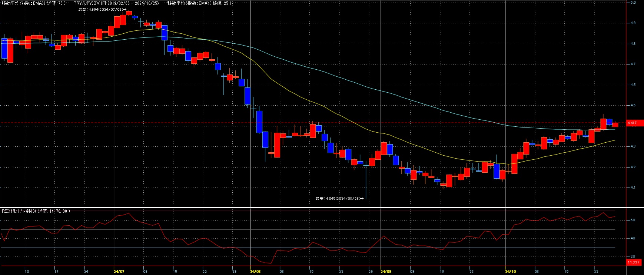The image size is (644, 275).
Task: Select the 最安:4.045 low price annotation
Action: (x=340, y=198)
